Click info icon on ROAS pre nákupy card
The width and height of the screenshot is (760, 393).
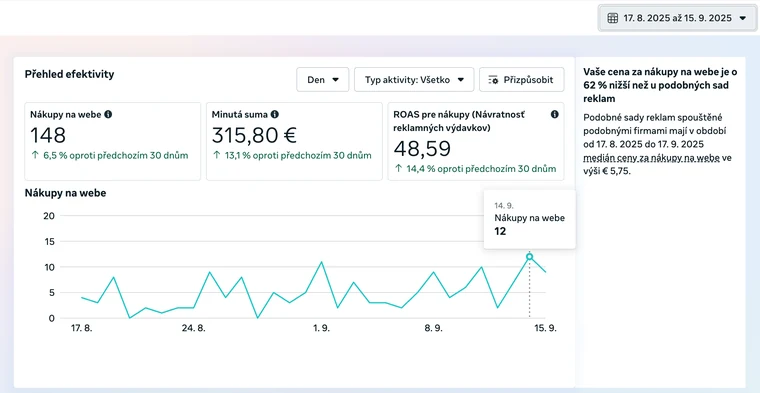point(554,114)
